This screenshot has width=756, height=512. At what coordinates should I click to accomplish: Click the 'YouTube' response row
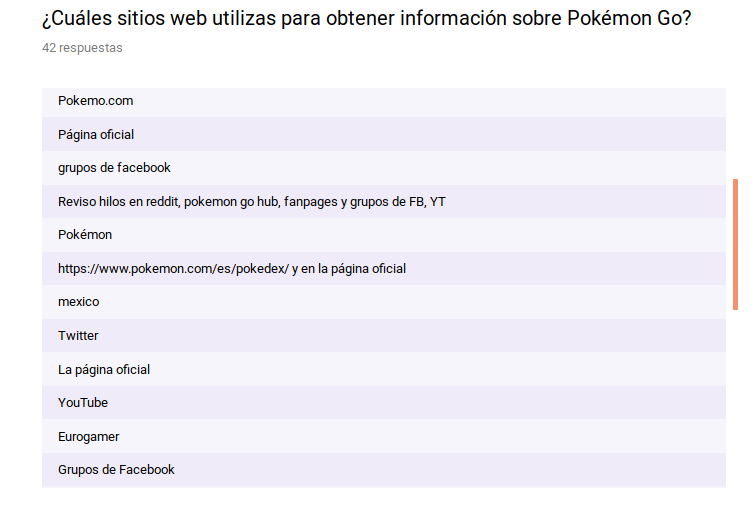[384, 403]
